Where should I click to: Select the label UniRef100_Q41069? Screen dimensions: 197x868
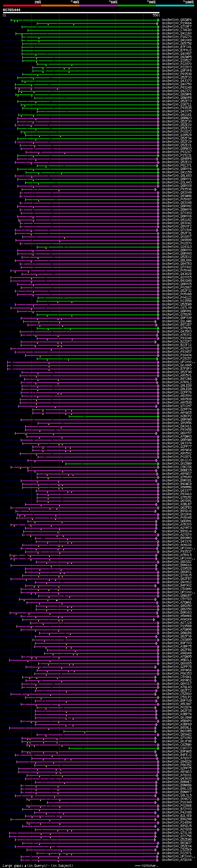pos(177,40)
